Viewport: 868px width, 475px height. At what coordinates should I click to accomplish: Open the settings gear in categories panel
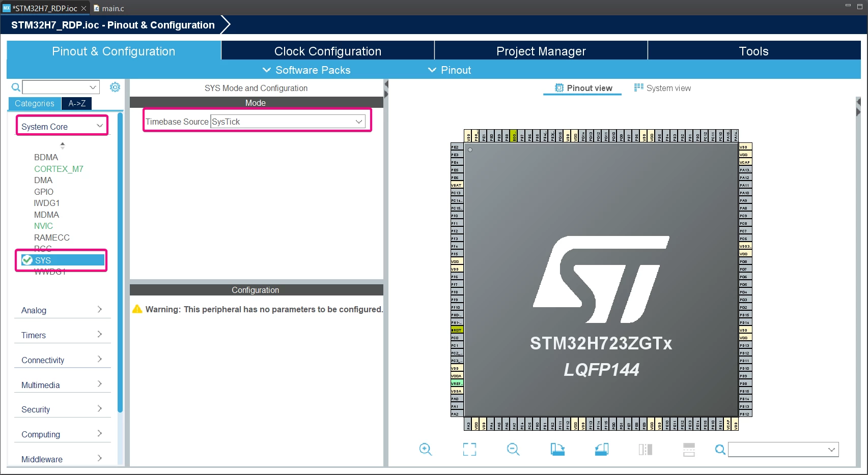pos(115,87)
